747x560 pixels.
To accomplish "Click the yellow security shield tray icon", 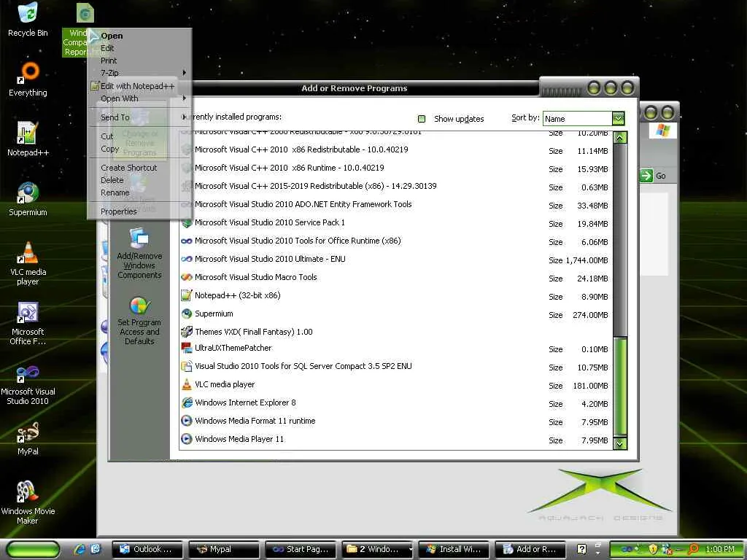I will point(653,549).
